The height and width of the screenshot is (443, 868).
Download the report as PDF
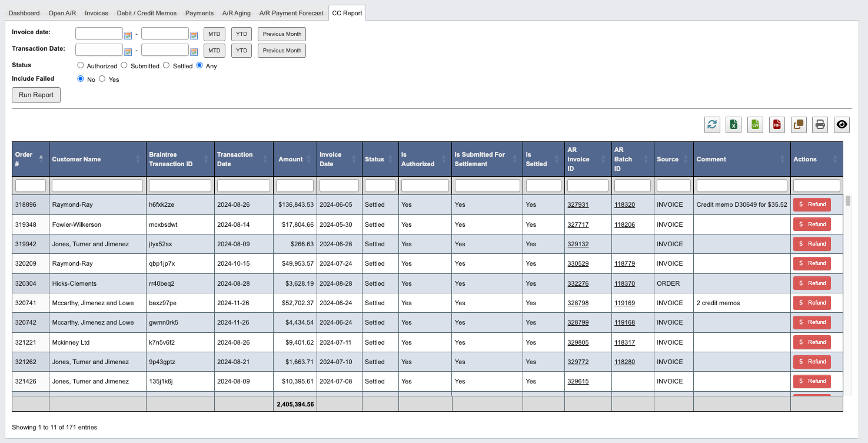pos(777,124)
